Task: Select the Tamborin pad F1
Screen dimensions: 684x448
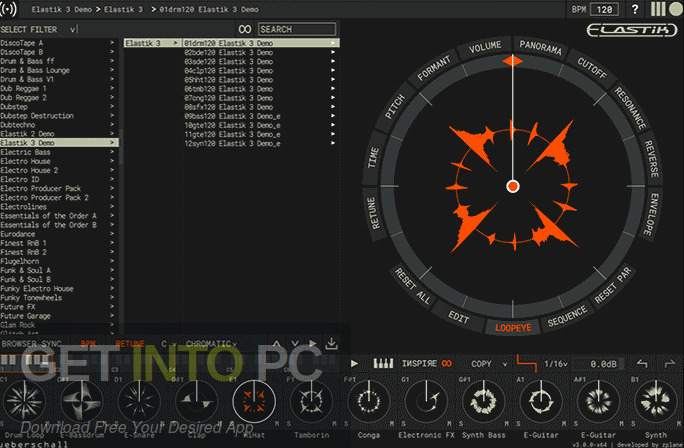Action: 311,401
